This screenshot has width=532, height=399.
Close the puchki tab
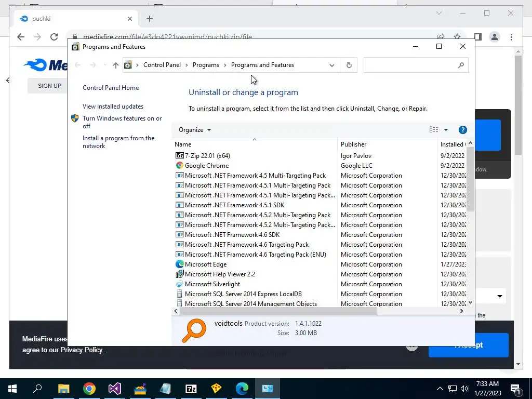click(x=129, y=19)
